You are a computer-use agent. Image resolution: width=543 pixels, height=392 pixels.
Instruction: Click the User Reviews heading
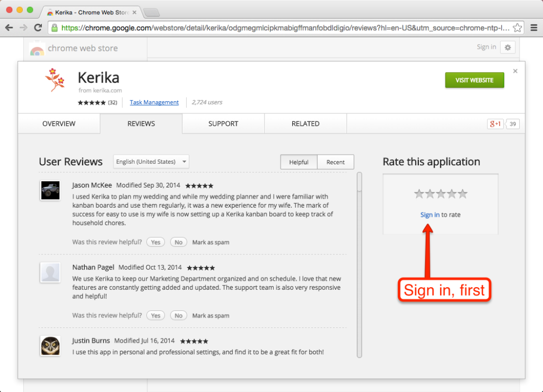point(71,162)
